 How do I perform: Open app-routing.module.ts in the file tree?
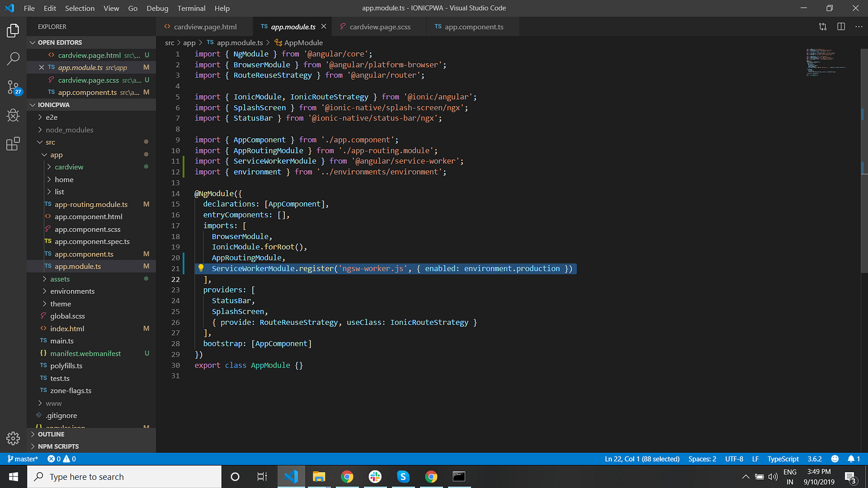click(x=91, y=204)
